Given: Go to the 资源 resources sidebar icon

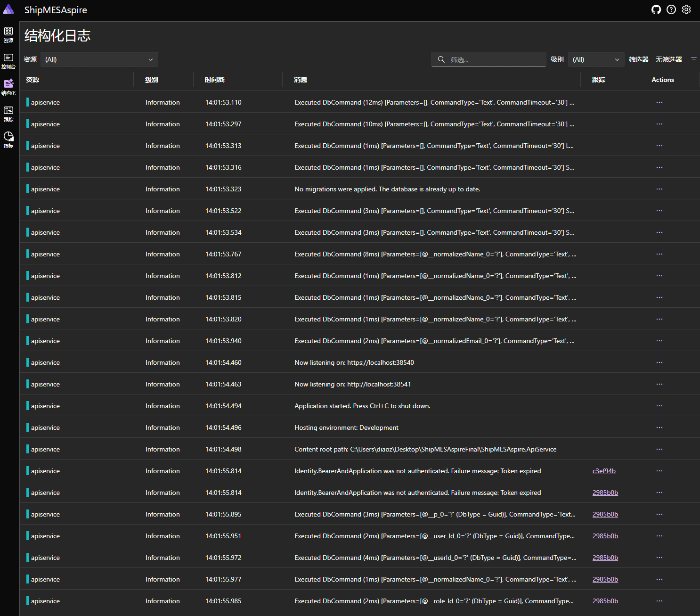Looking at the screenshot, I should pos(8,34).
